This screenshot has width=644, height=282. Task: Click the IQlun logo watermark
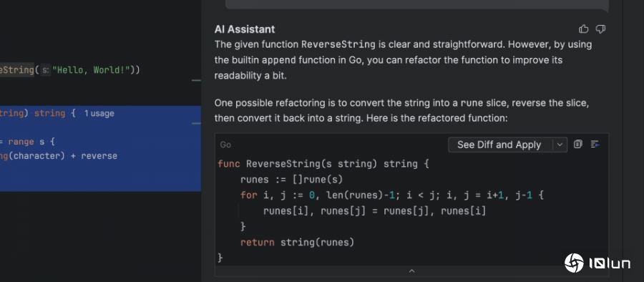tap(597, 263)
